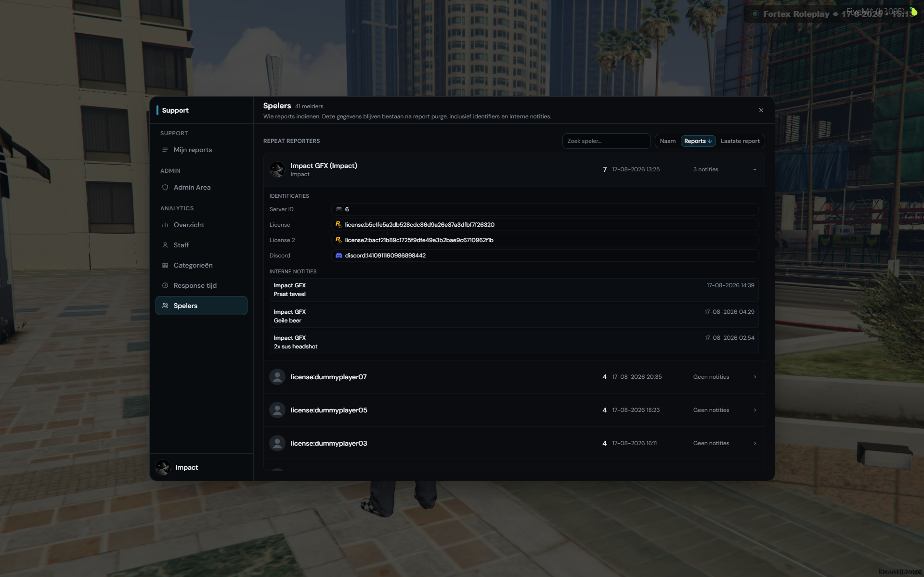Viewport: 924px width, 577px height.
Task: Click the Spelers people icon
Action: (x=165, y=306)
